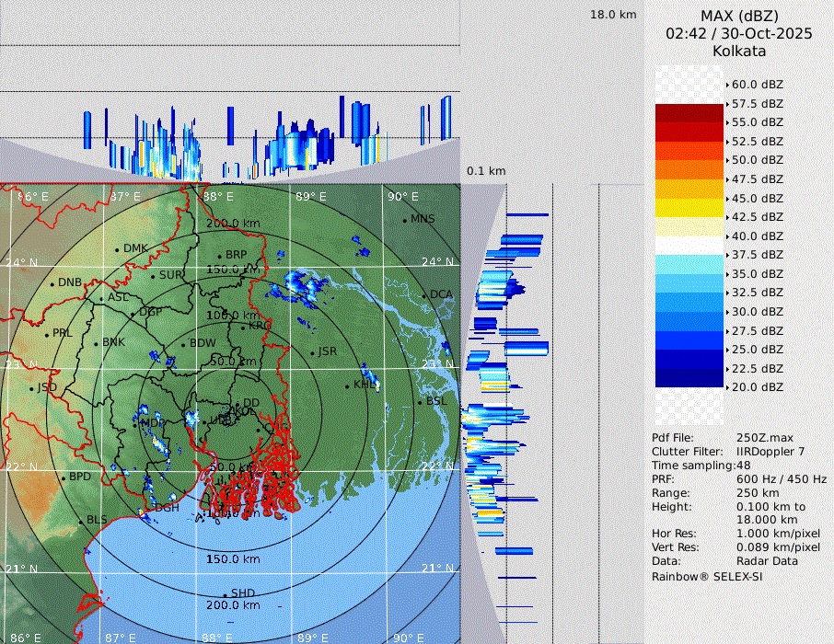Select the BDW station marker
The height and width of the screenshot is (644, 834).
click(183, 345)
